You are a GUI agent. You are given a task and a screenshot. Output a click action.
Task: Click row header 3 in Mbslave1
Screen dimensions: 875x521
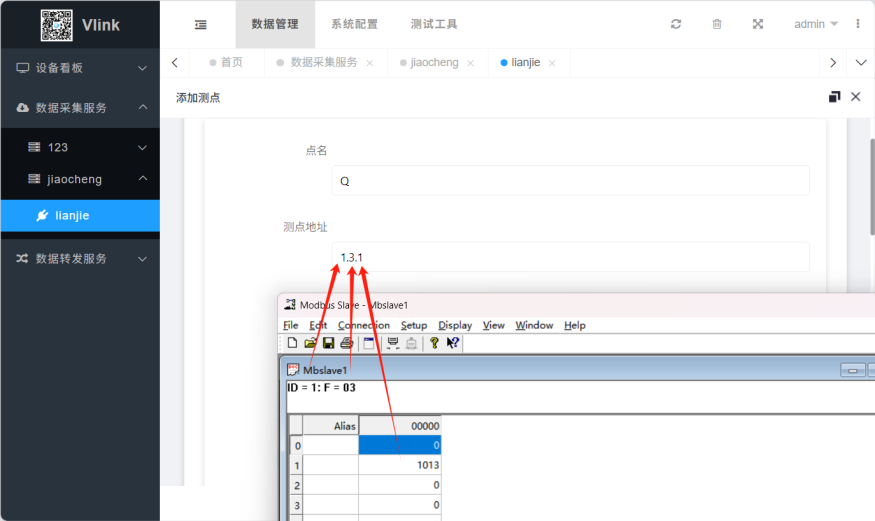pos(296,505)
